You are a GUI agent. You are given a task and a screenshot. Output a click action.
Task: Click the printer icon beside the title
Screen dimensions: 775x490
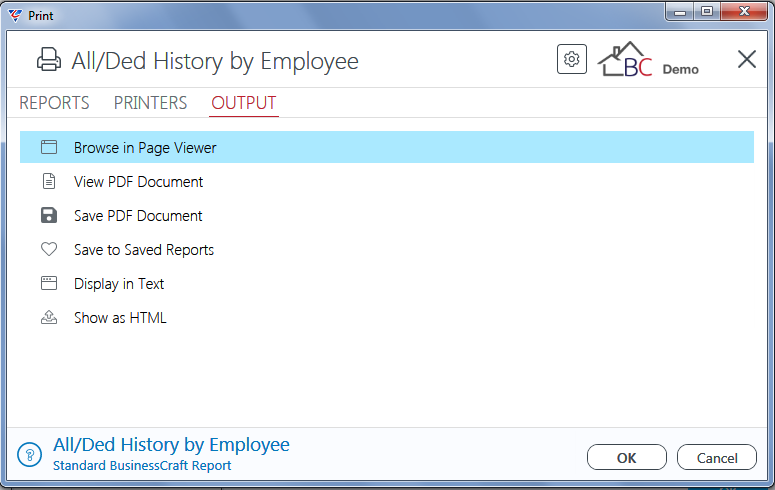click(x=49, y=60)
